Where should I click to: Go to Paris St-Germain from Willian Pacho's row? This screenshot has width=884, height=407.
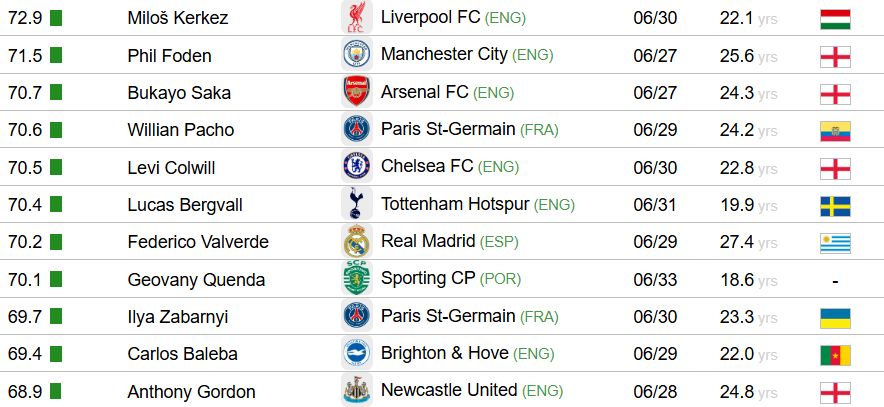tap(448, 129)
